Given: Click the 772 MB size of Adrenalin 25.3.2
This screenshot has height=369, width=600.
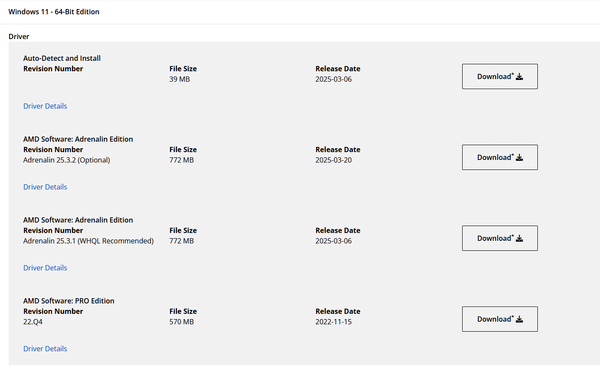Looking at the screenshot, I should pos(182,160).
